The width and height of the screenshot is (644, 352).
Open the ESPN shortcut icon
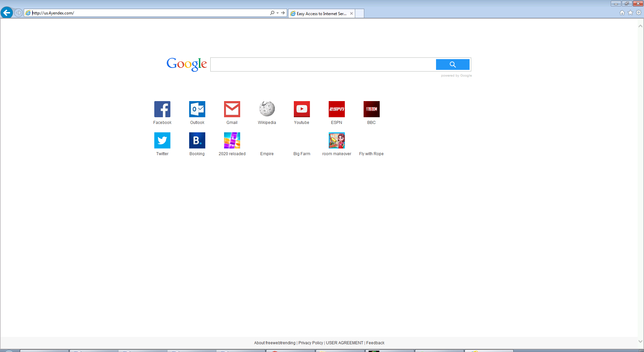(337, 109)
